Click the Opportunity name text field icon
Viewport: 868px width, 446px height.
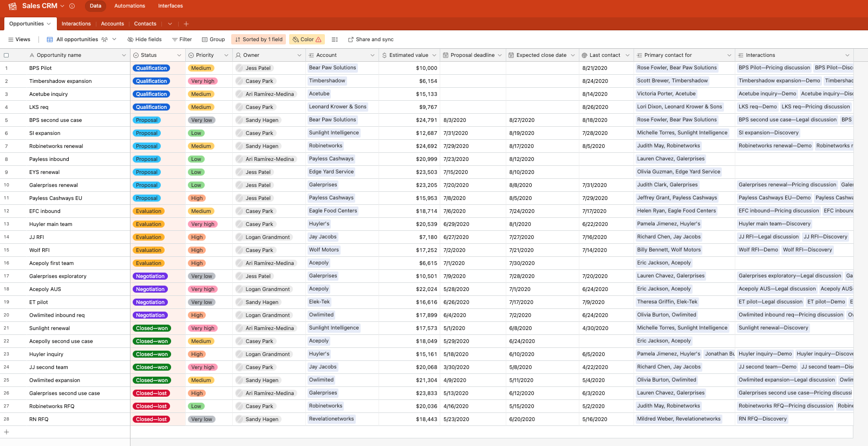32,55
